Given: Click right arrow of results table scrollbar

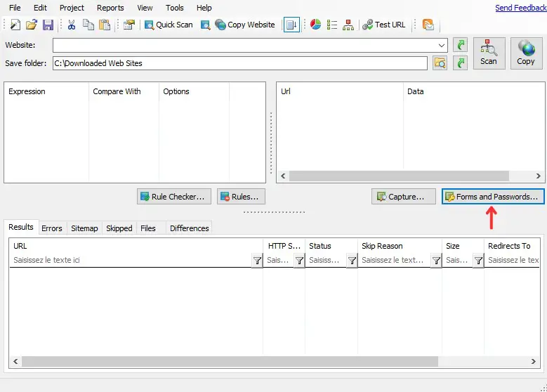Looking at the screenshot, I should [534, 362].
